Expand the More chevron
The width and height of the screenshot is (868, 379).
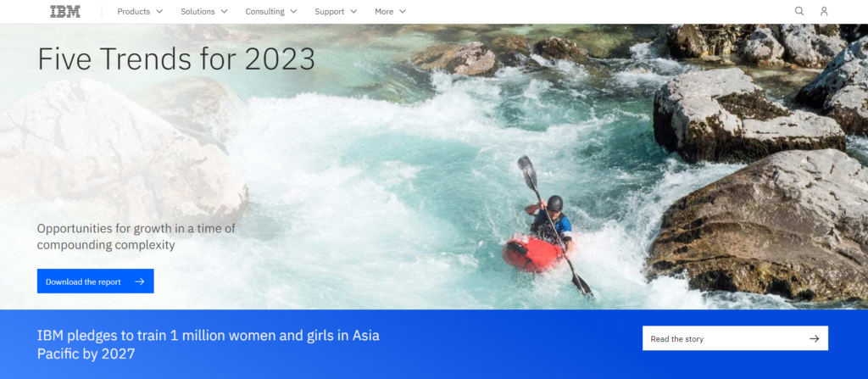403,12
